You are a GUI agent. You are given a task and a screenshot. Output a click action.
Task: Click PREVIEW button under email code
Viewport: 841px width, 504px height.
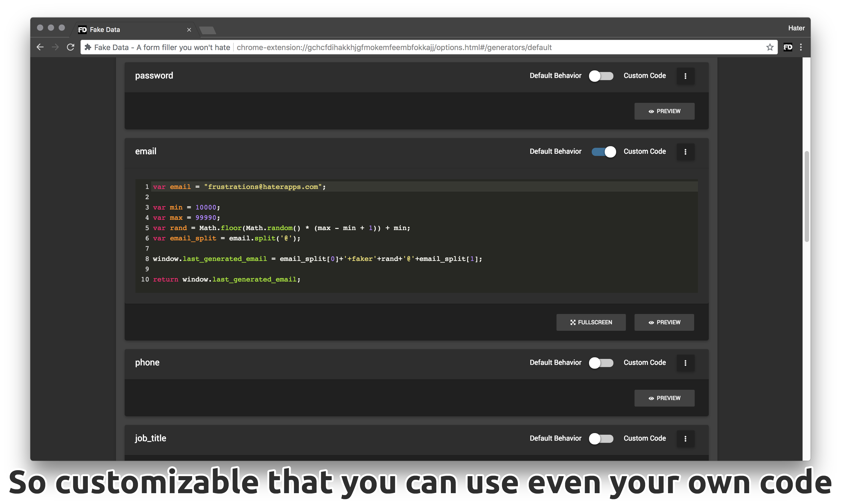coord(664,322)
